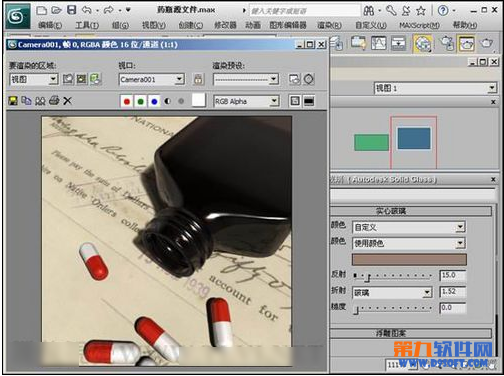Image resolution: width=504 pixels, height=376 pixels.
Task: Toggle the red channel button
Action: pyautogui.click(x=127, y=101)
